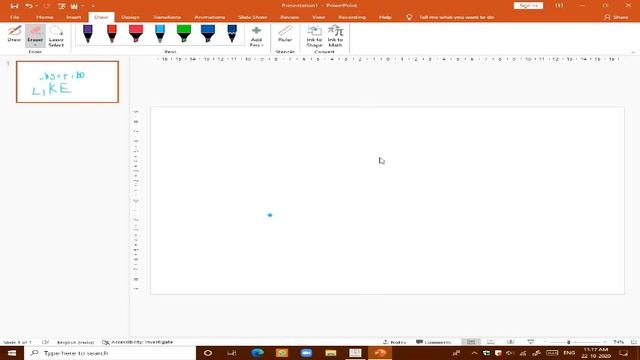Switch to the Slide Show tab
This screenshot has width=640, height=360.
(253, 17)
